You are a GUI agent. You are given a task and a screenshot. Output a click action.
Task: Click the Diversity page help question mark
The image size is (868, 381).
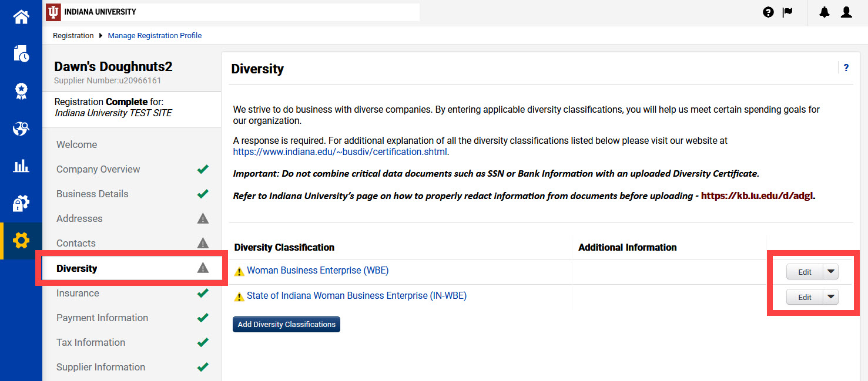coord(846,68)
